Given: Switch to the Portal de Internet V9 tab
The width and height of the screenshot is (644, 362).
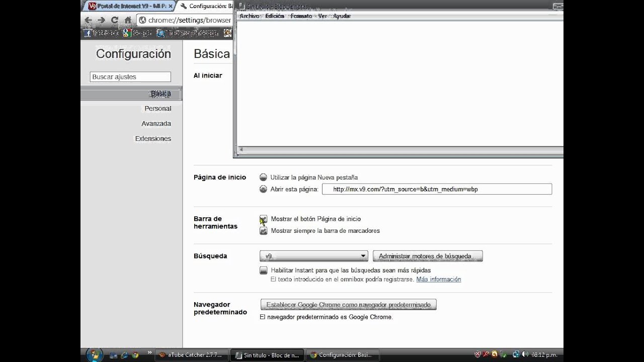Looking at the screenshot, I should [x=128, y=6].
